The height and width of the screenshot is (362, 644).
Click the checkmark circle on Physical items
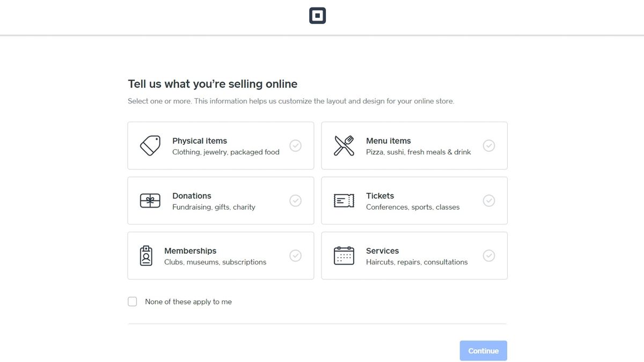(296, 145)
